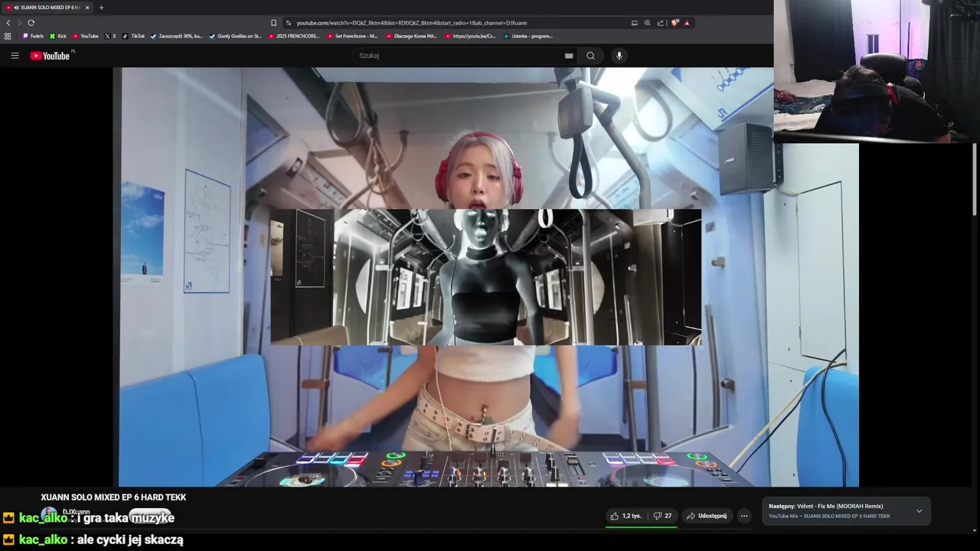Reload the current page
The height and width of the screenshot is (551, 980).
tap(31, 23)
